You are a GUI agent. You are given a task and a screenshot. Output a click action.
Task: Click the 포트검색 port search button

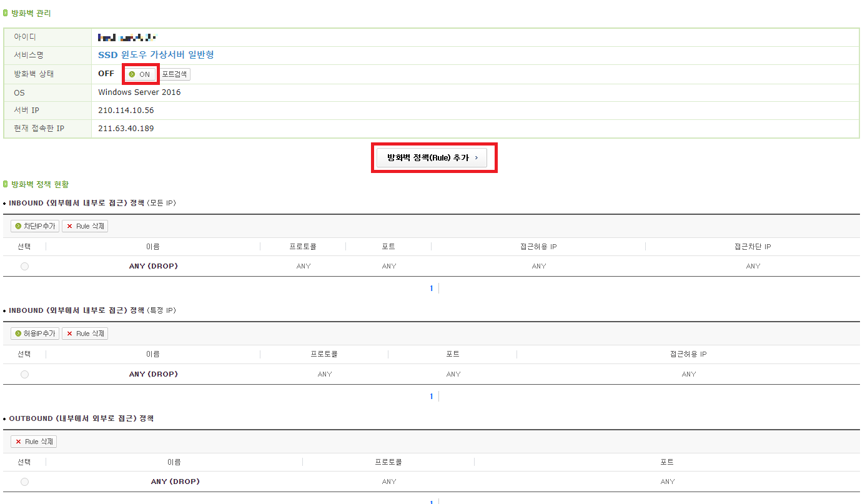pos(174,74)
